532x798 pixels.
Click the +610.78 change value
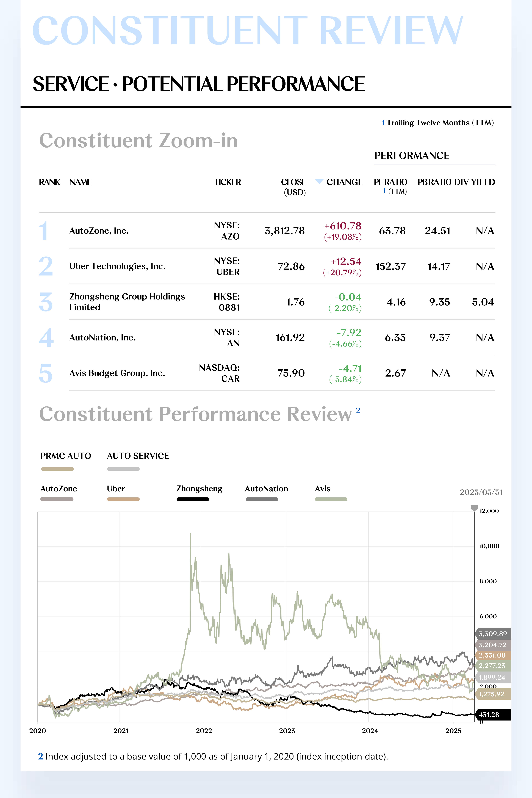coord(343,226)
